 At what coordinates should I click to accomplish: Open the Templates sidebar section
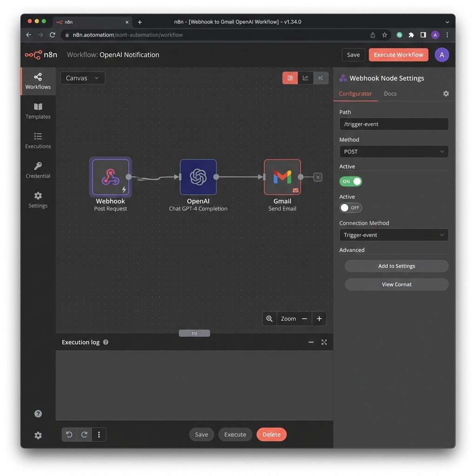[x=38, y=111]
